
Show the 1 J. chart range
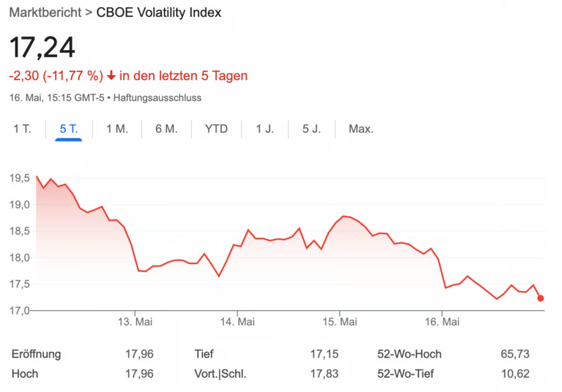(x=265, y=130)
